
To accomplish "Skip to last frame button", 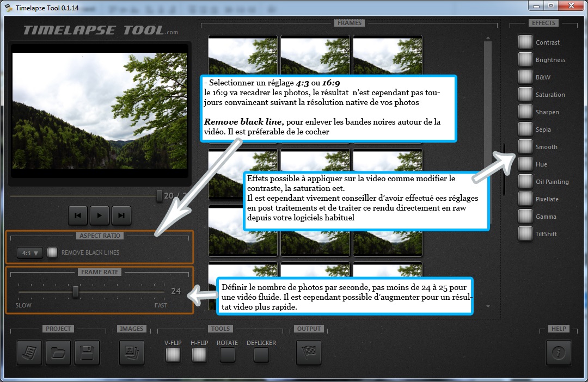I will (x=121, y=215).
